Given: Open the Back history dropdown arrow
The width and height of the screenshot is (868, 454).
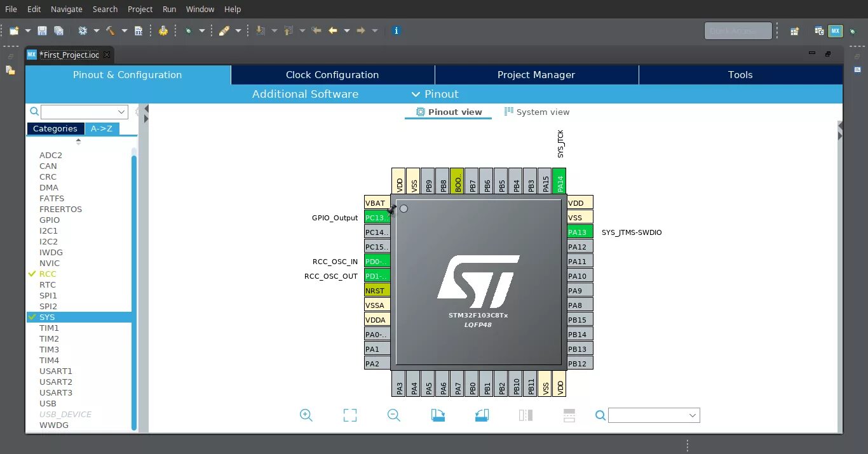Looking at the screenshot, I should (x=347, y=30).
